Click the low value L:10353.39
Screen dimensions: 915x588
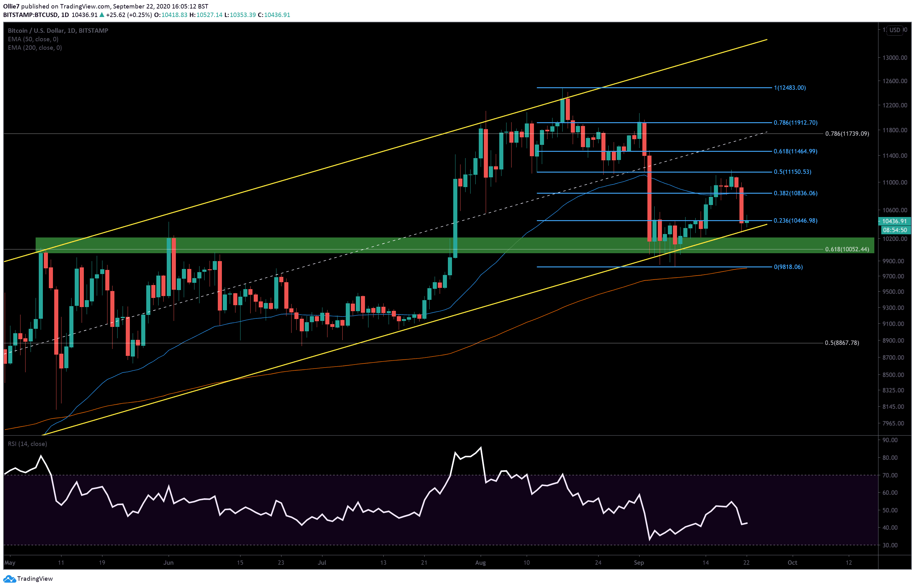pos(240,15)
